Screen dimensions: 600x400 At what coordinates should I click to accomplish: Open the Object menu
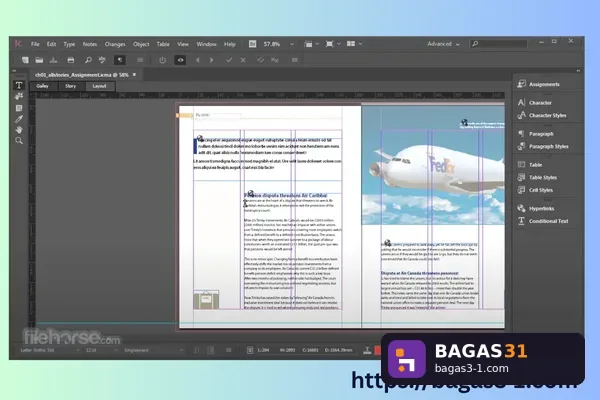click(x=141, y=44)
